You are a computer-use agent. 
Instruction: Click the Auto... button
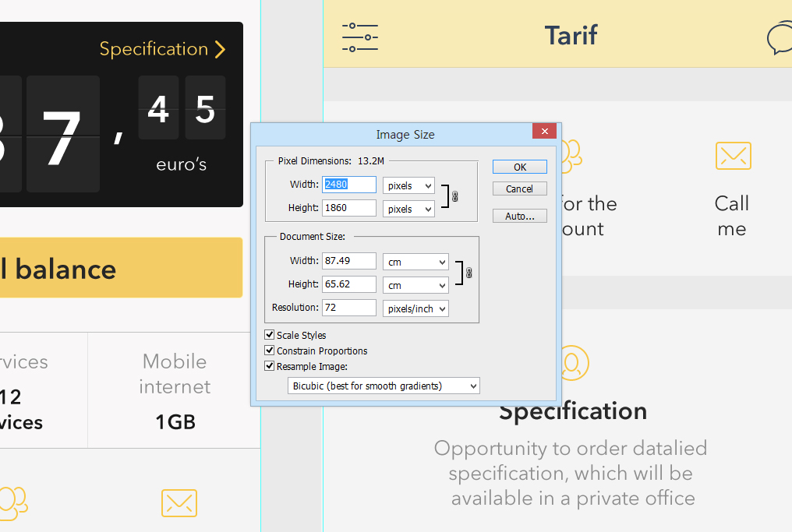[519, 216]
